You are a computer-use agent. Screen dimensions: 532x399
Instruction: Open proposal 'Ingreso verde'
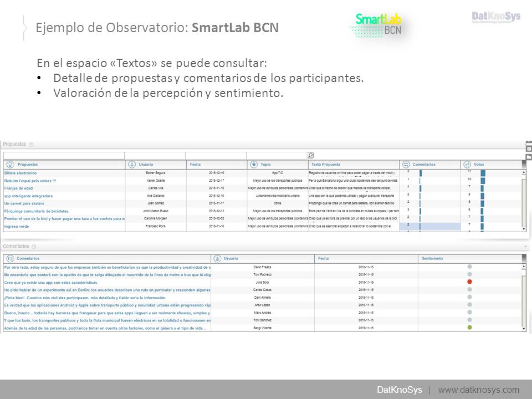pyautogui.click(x=17, y=227)
